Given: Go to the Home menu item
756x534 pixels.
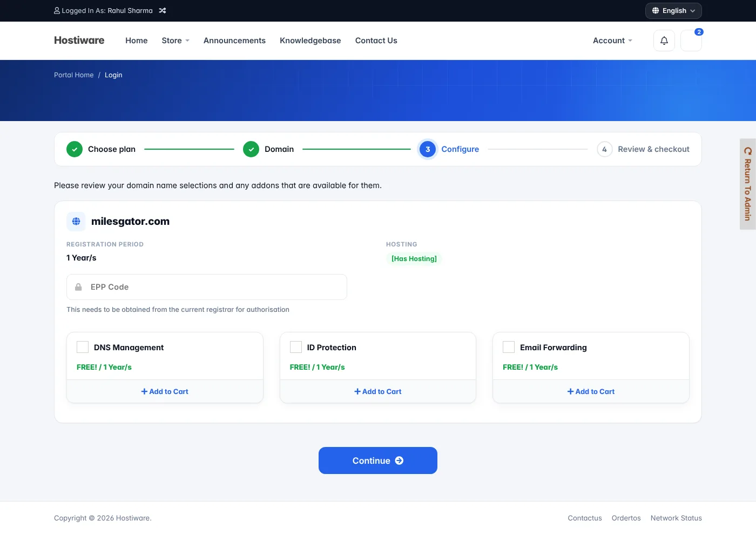Looking at the screenshot, I should click(x=136, y=41).
